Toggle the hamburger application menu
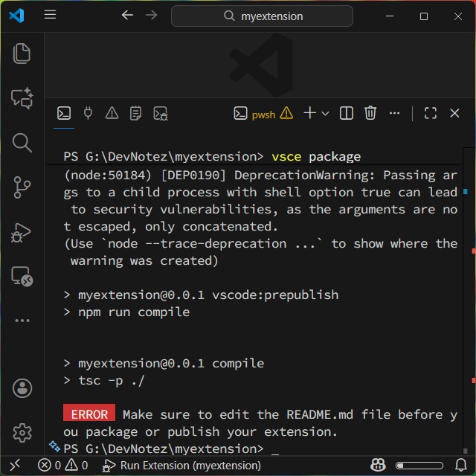 pos(50,15)
